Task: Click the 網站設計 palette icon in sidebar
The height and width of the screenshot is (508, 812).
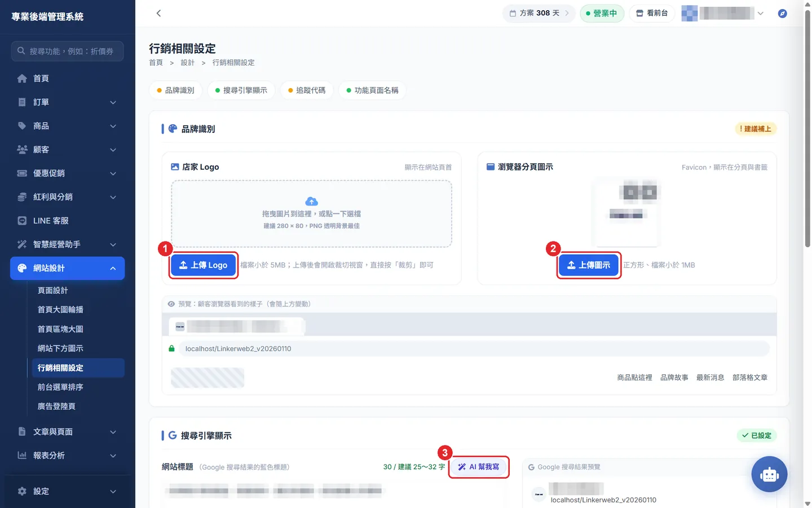Action: click(x=22, y=268)
